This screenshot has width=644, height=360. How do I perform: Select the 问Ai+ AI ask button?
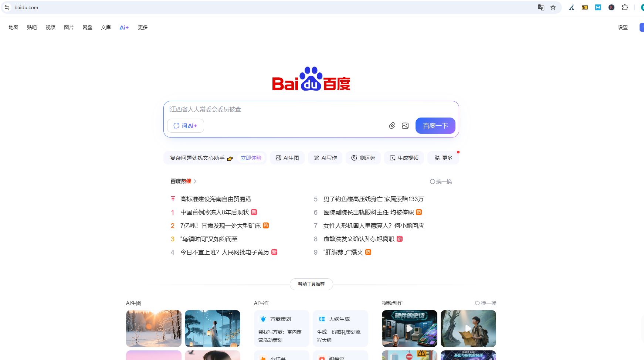pyautogui.click(x=186, y=126)
